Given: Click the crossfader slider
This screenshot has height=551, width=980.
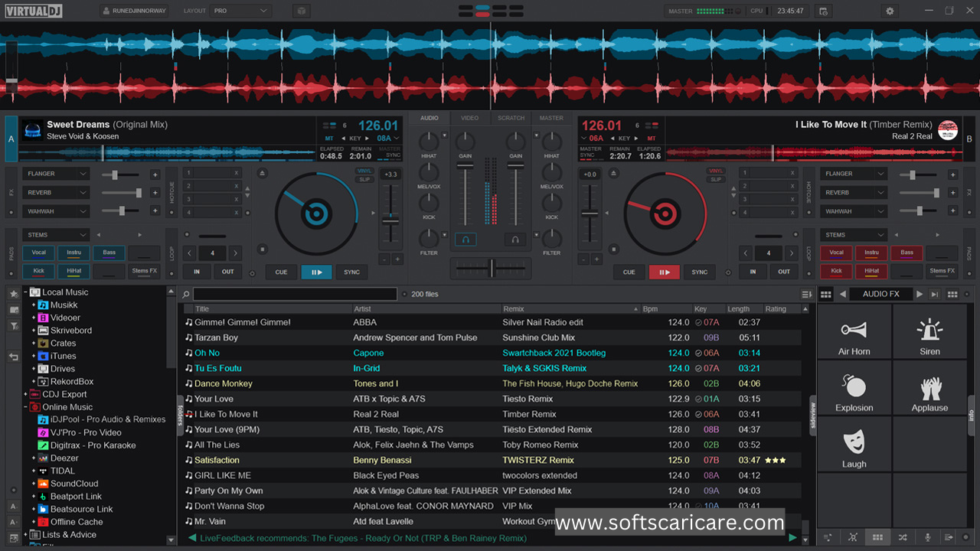Looking at the screenshot, I should pyautogui.click(x=491, y=268).
